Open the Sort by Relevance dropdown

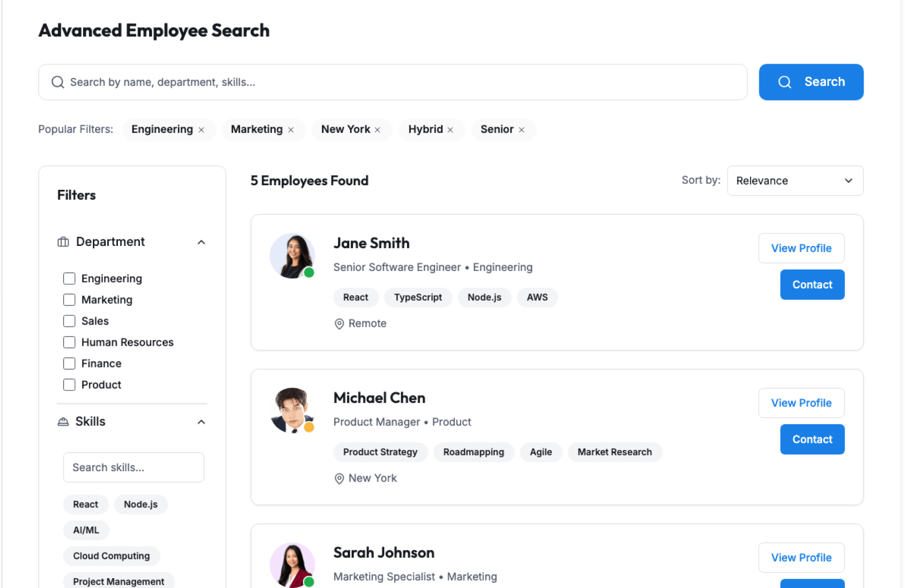tap(795, 181)
